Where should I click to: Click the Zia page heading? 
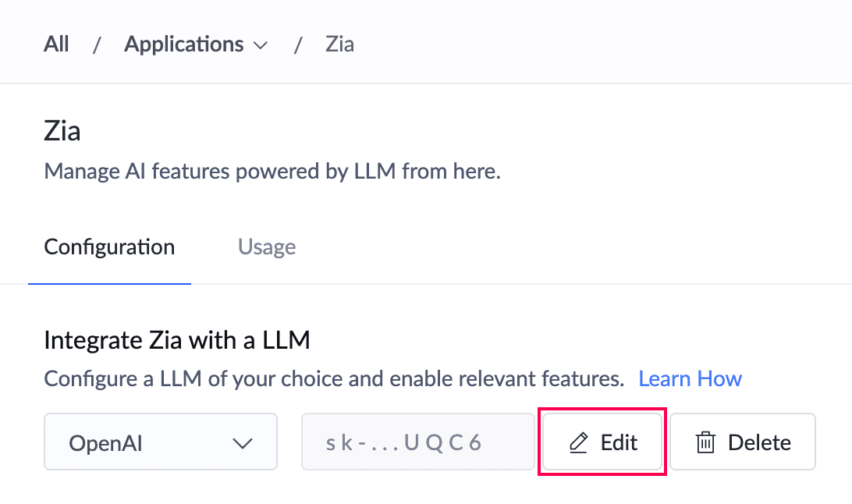click(x=62, y=130)
